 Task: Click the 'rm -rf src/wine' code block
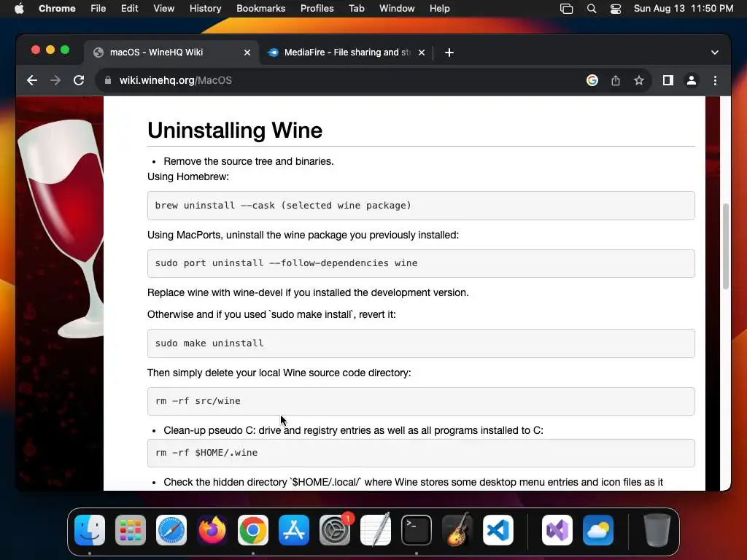click(421, 402)
